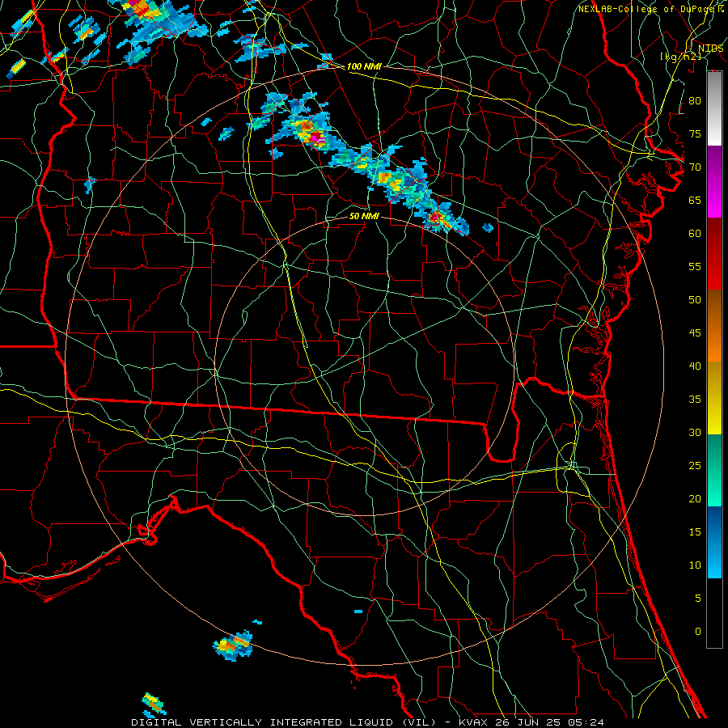The image size is (728, 728).
Task: Click the 30 value on the VIL scale
Action: pyautogui.click(x=695, y=432)
